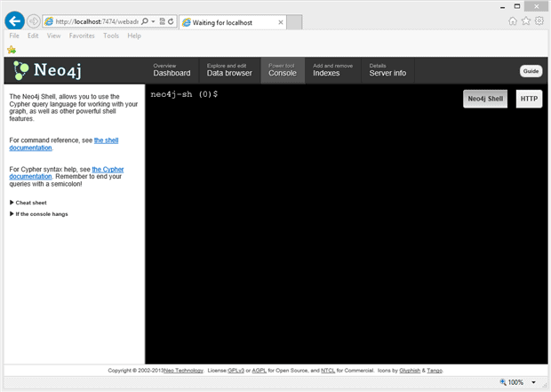Expand 'If the console hangs' section

tap(38, 213)
